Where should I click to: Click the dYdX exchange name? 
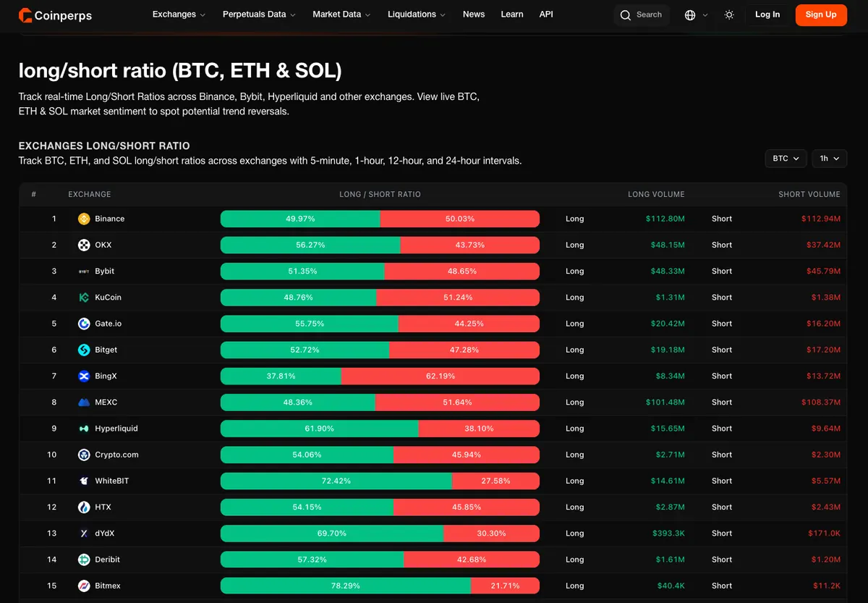coord(105,533)
